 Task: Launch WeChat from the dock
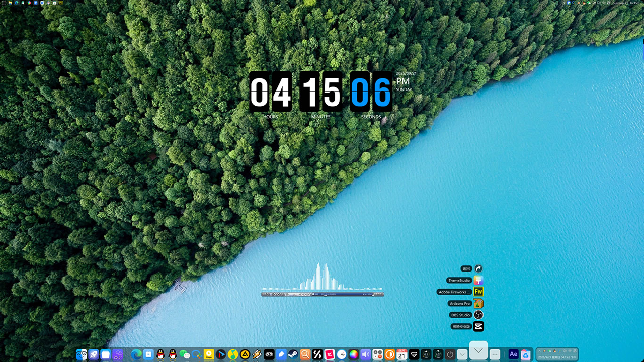pyautogui.click(x=185, y=354)
